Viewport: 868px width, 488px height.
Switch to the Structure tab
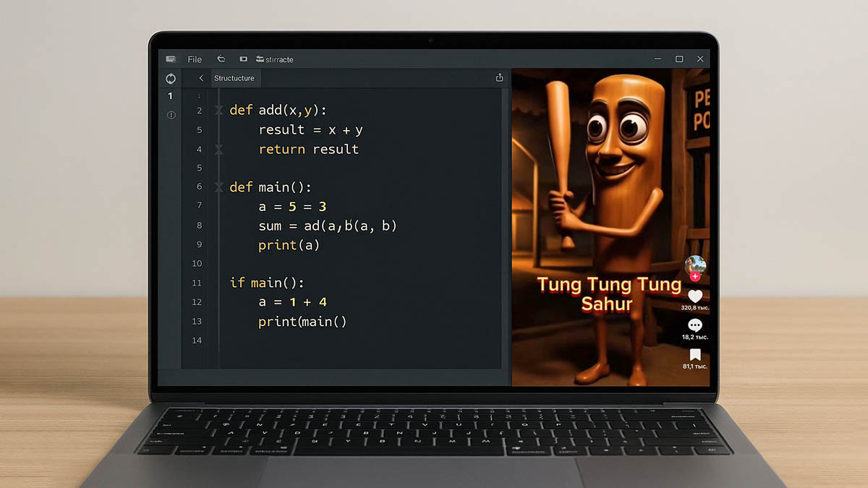point(234,78)
